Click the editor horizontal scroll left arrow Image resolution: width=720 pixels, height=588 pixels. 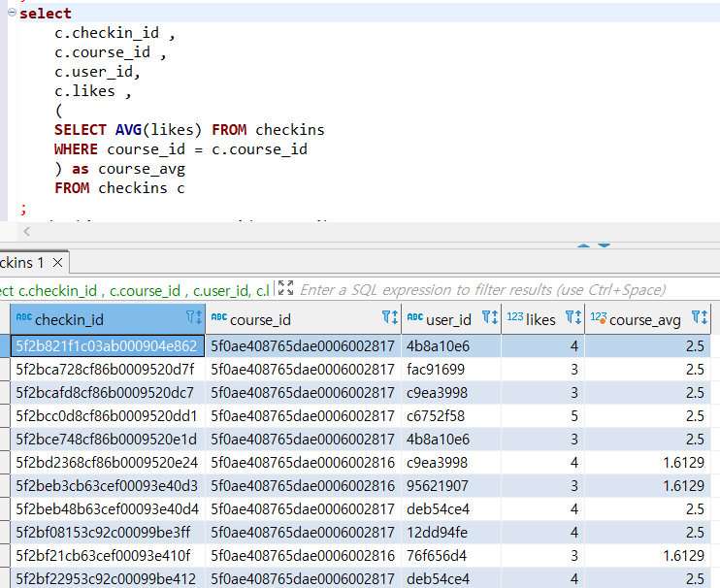click(x=26, y=231)
